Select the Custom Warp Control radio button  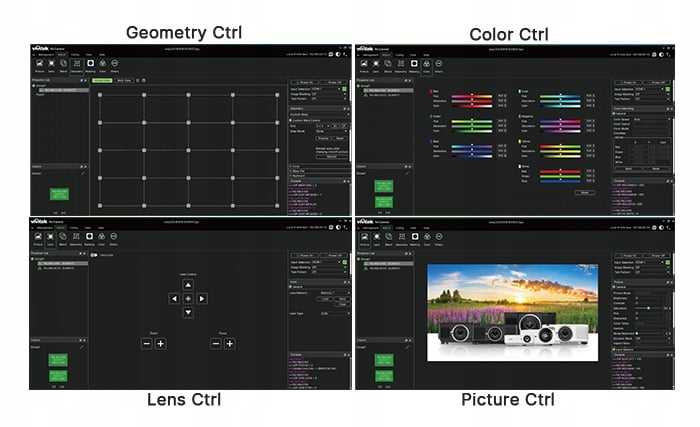coord(291,120)
